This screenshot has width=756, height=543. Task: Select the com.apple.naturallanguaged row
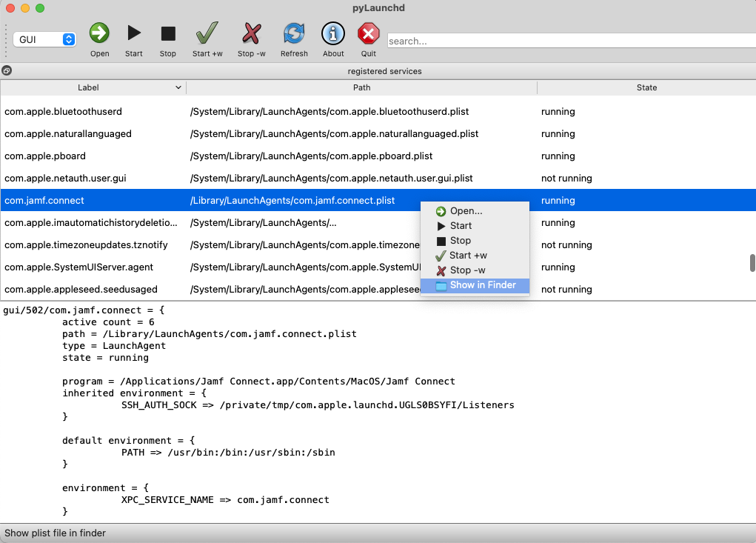pos(378,133)
